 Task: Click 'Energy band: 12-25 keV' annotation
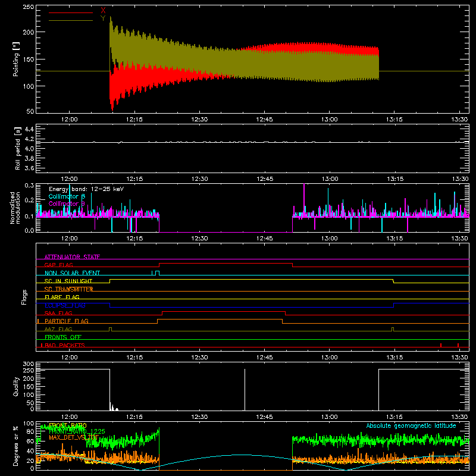click(x=86, y=189)
